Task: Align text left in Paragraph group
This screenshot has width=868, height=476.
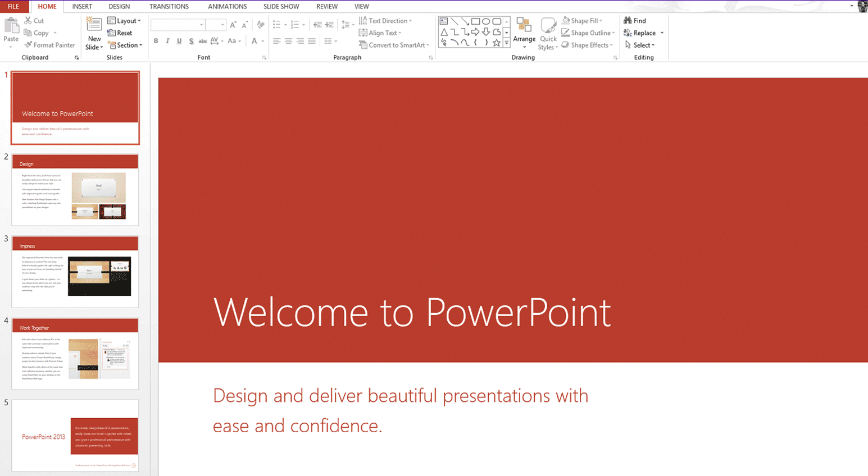Action: pos(276,41)
